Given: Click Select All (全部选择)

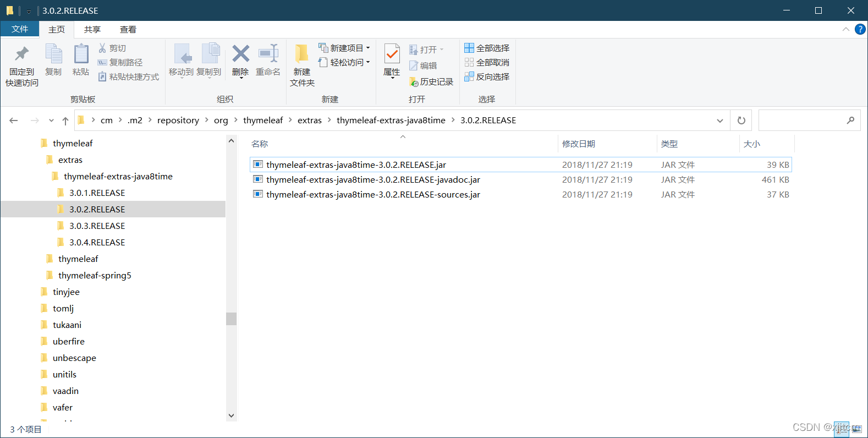Looking at the screenshot, I should [487, 48].
